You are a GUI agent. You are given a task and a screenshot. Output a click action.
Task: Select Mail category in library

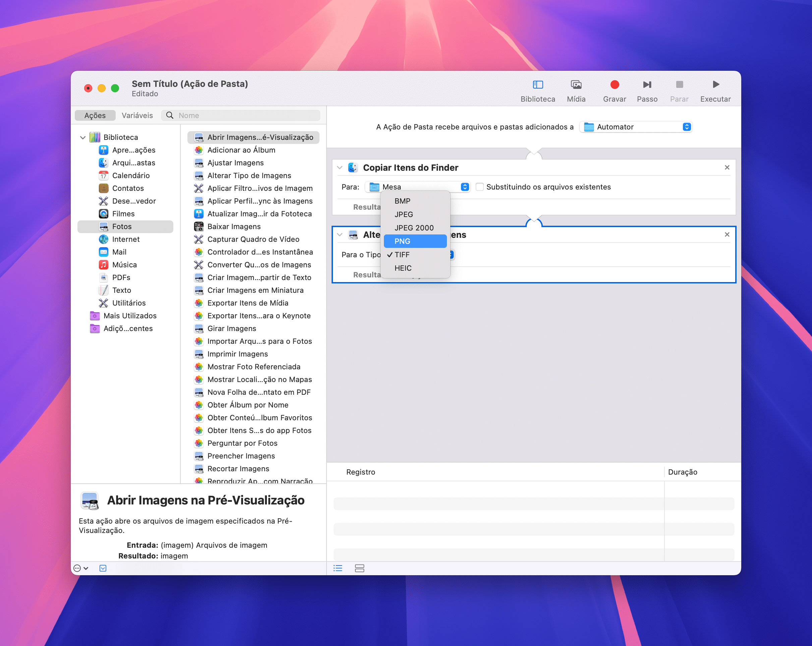coord(125,252)
